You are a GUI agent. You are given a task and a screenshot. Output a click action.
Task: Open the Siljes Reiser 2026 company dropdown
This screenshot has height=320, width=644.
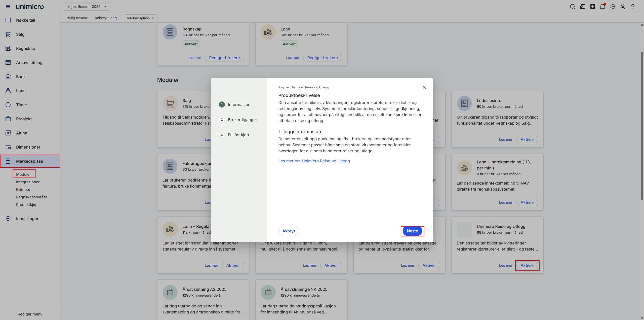pyautogui.click(x=87, y=7)
